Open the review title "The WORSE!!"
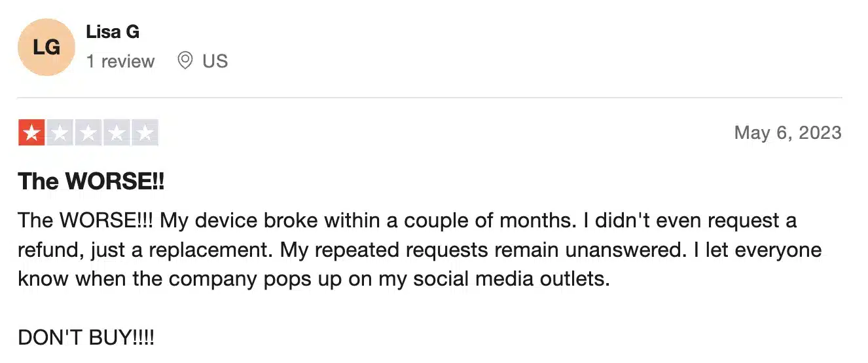 (x=91, y=181)
